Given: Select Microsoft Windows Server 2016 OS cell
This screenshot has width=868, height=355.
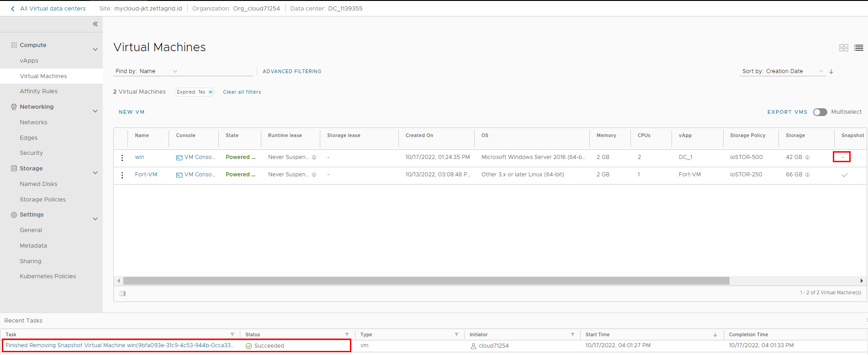Looking at the screenshot, I should tap(533, 157).
